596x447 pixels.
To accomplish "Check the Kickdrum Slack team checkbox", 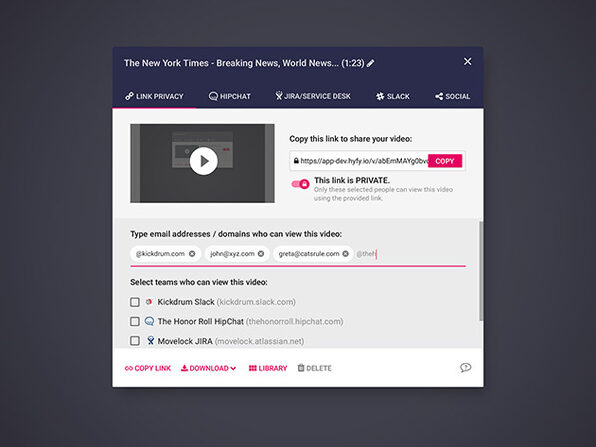I will 135,302.
